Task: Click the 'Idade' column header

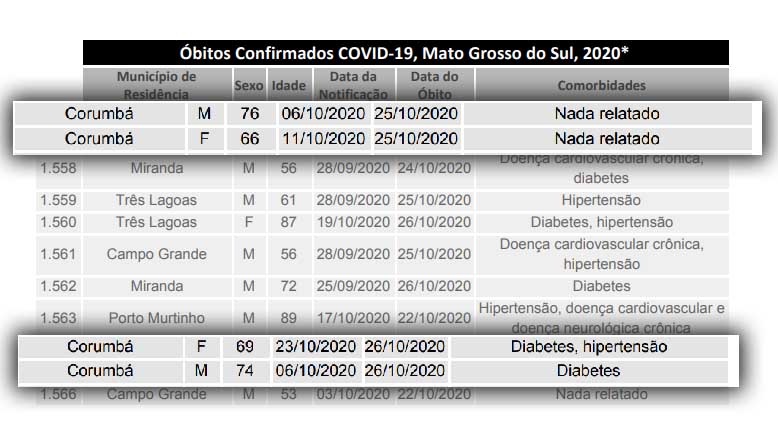Action: [x=288, y=85]
